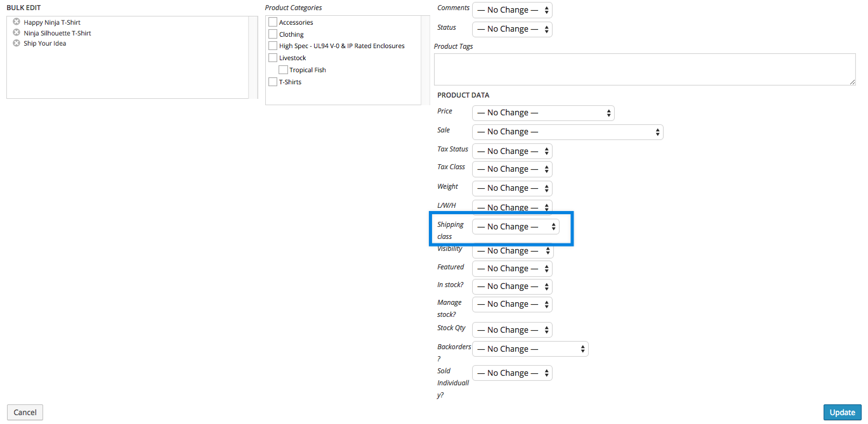Check the High Spec enclosures category

(x=272, y=46)
